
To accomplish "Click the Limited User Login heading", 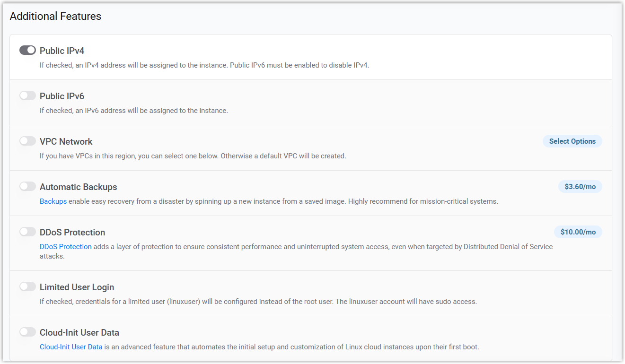I will coord(77,287).
